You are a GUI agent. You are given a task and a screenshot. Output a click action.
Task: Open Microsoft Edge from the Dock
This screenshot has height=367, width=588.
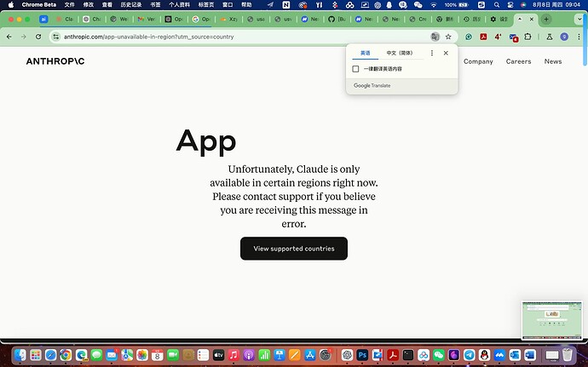(x=81, y=354)
